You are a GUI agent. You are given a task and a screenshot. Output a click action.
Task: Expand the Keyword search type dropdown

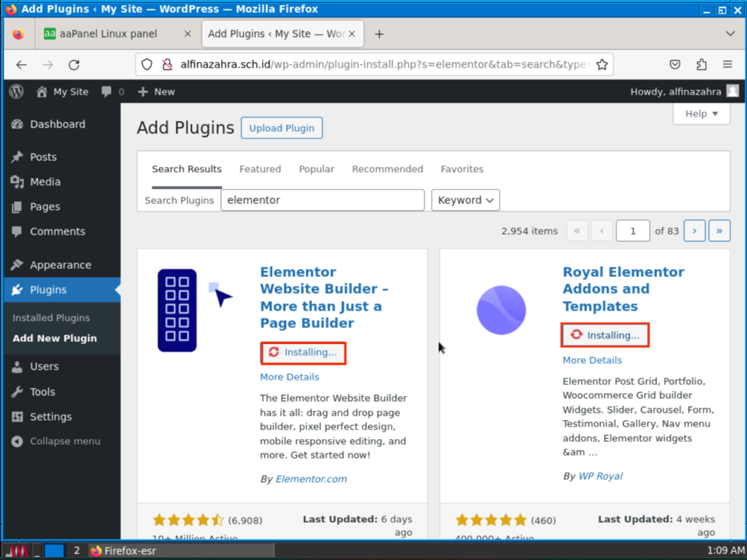point(465,200)
